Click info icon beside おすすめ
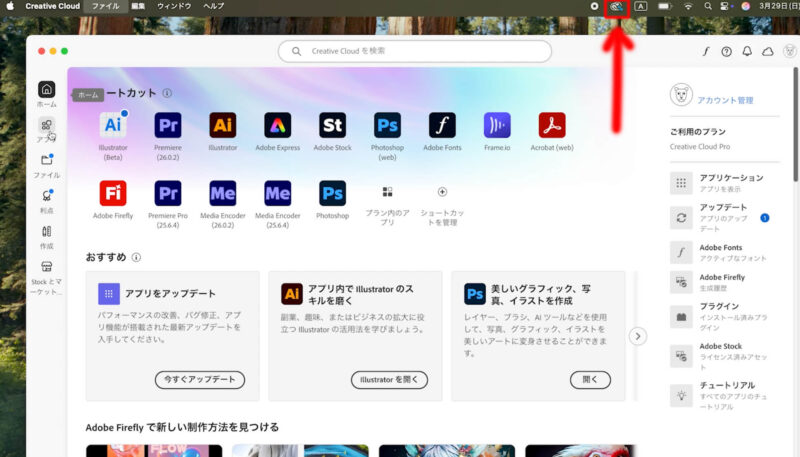 pyautogui.click(x=136, y=258)
